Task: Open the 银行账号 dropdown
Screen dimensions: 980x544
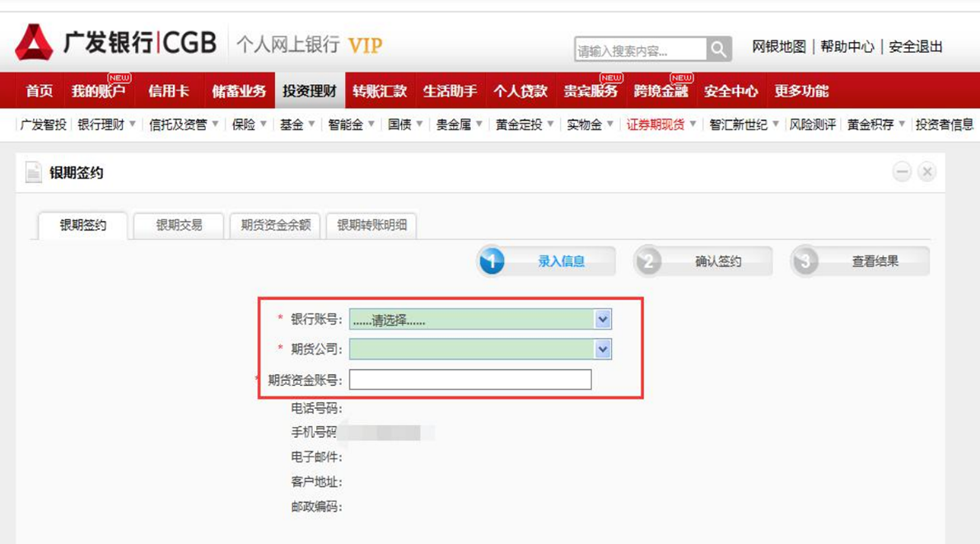Action: (x=603, y=320)
